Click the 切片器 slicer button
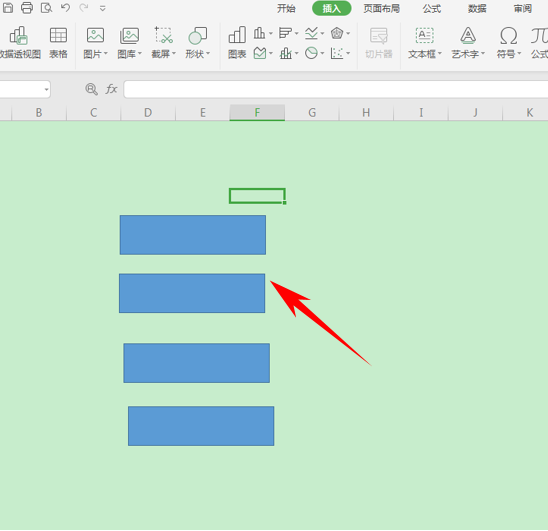Image resolution: width=548 pixels, height=531 pixels. pyautogui.click(x=379, y=43)
